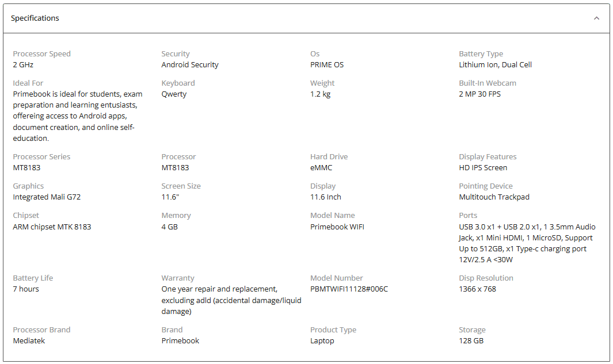Click the Android Security value
The image size is (613, 364).
tap(189, 65)
